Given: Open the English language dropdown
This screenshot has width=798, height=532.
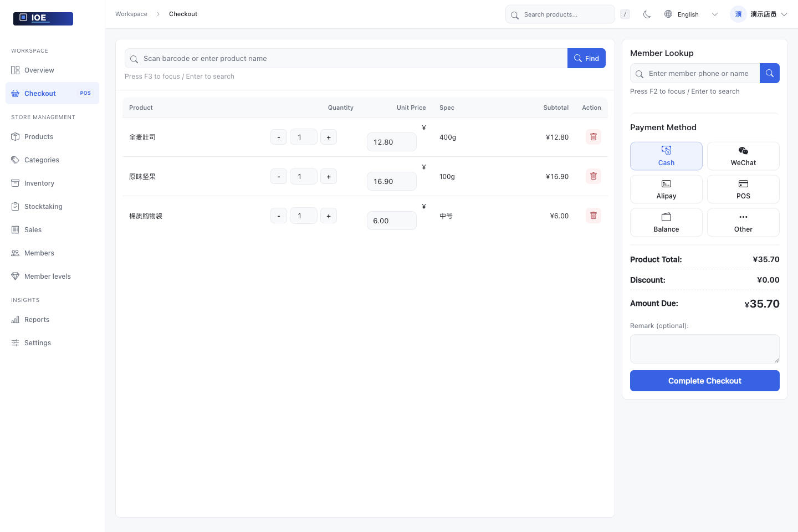Looking at the screenshot, I should point(691,14).
